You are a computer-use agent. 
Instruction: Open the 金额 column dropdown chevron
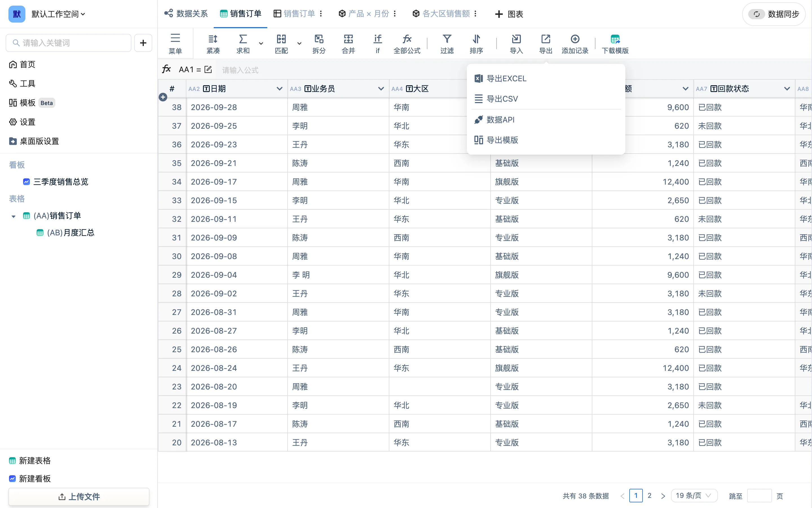tap(685, 89)
